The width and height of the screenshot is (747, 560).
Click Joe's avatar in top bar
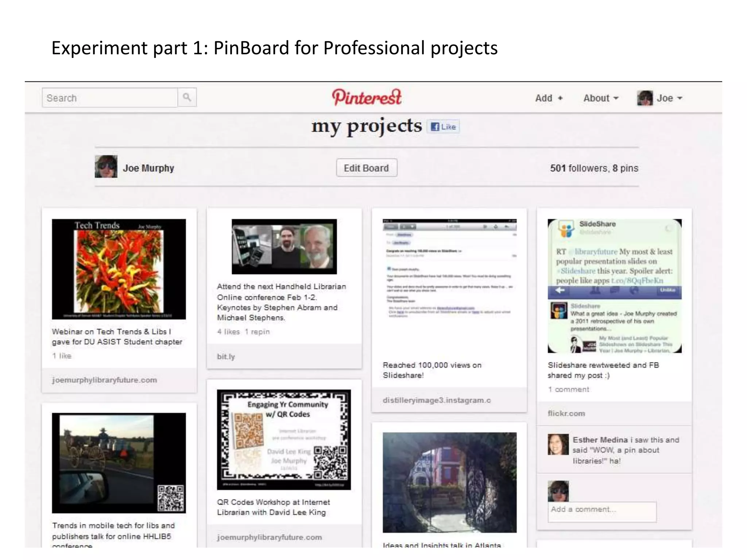pyautogui.click(x=645, y=98)
